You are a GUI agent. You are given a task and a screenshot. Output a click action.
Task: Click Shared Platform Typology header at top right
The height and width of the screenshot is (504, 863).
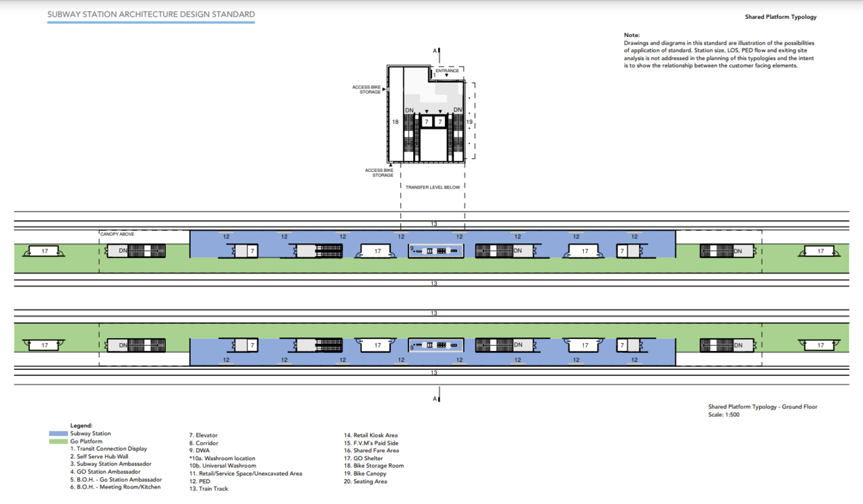coord(780,17)
